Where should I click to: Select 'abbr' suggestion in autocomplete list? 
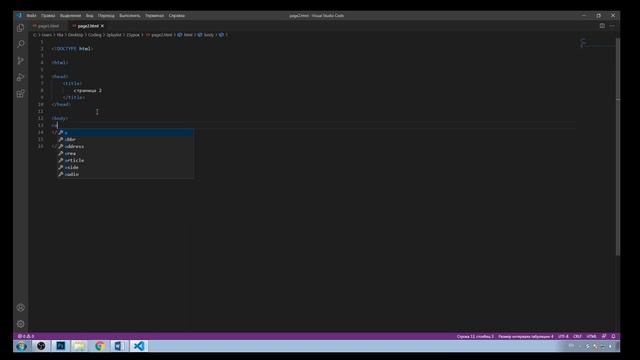point(125,139)
